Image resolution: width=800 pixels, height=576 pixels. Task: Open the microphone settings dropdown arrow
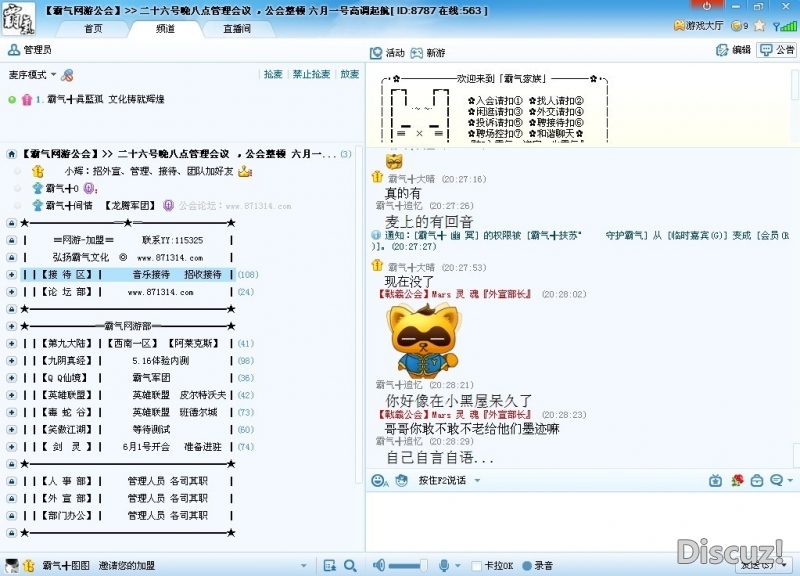click(x=457, y=565)
